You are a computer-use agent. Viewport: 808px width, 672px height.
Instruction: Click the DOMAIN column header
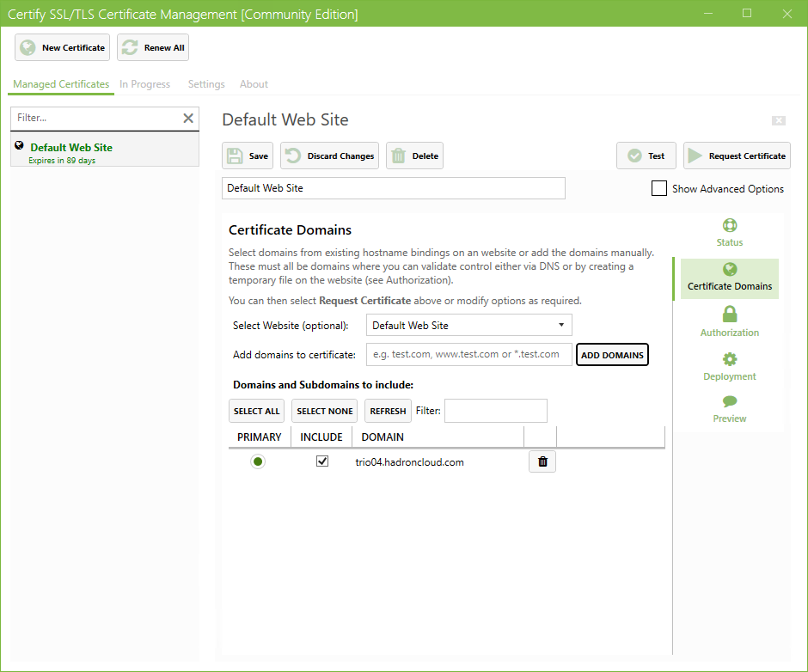click(x=438, y=437)
